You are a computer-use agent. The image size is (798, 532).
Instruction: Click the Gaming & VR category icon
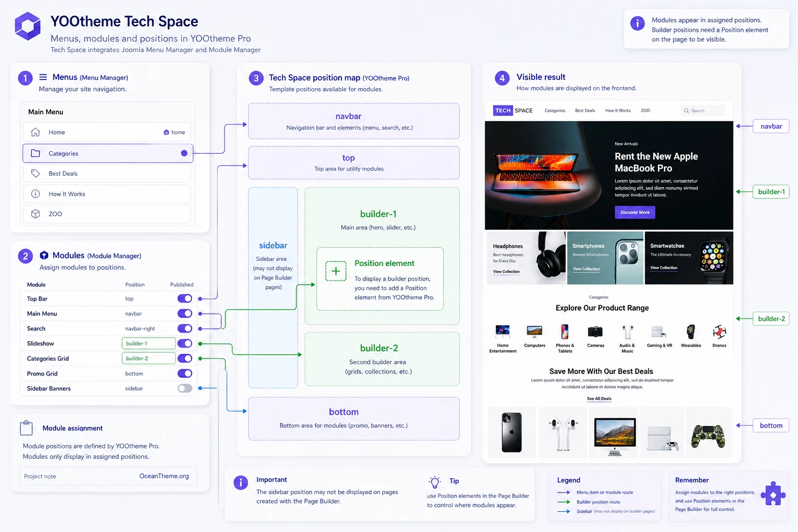coord(659,331)
